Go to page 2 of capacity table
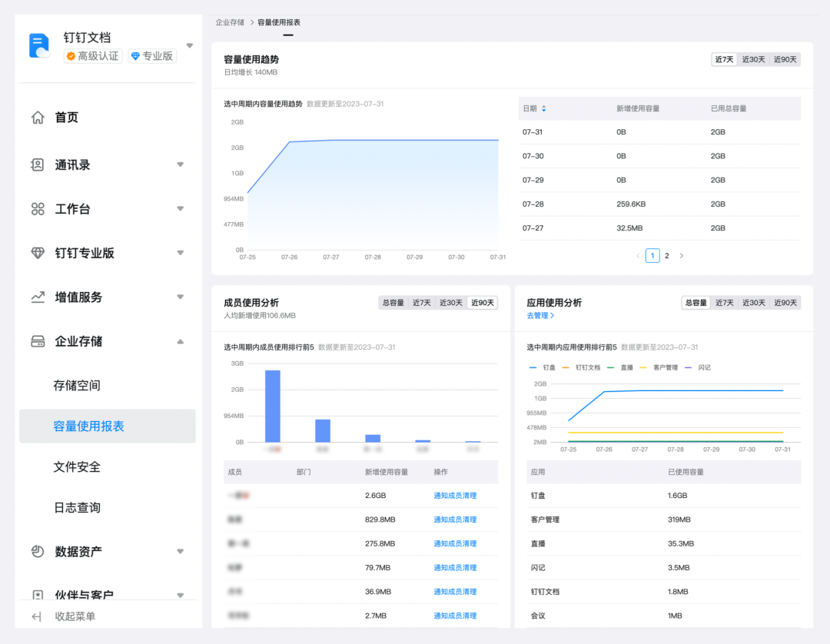 (666, 256)
